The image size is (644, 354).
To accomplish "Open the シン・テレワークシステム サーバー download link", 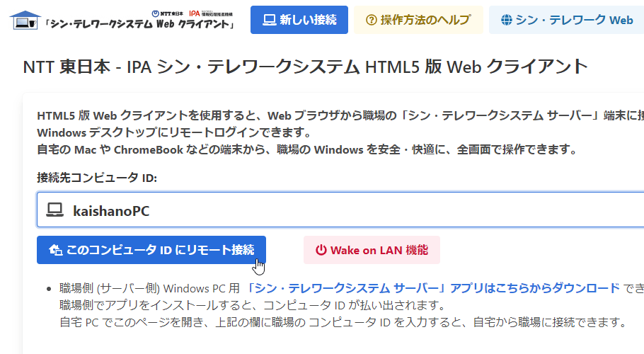I will coord(433,288).
